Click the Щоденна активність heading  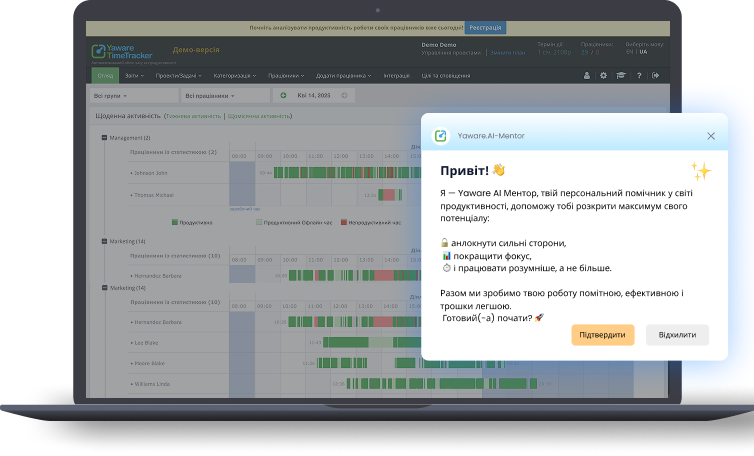click(x=127, y=116)
